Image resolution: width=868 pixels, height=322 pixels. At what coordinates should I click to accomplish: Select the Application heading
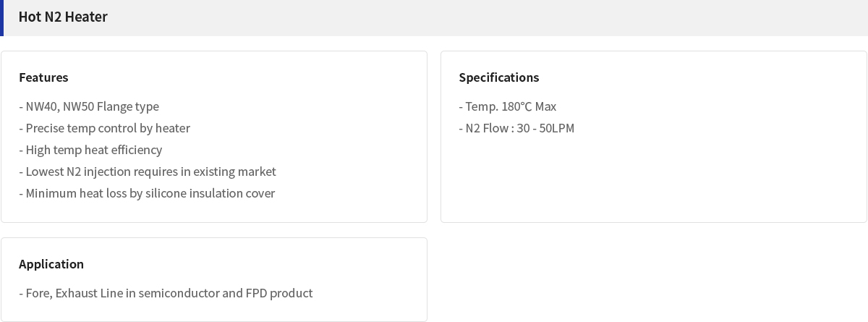click(x=51, y=264)
